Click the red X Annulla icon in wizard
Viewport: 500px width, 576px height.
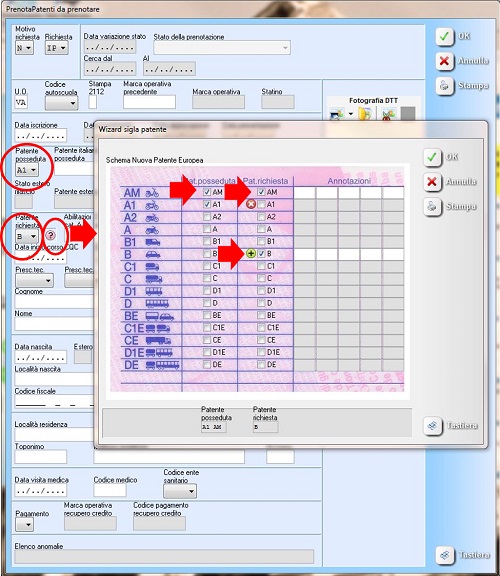(432, 182)
